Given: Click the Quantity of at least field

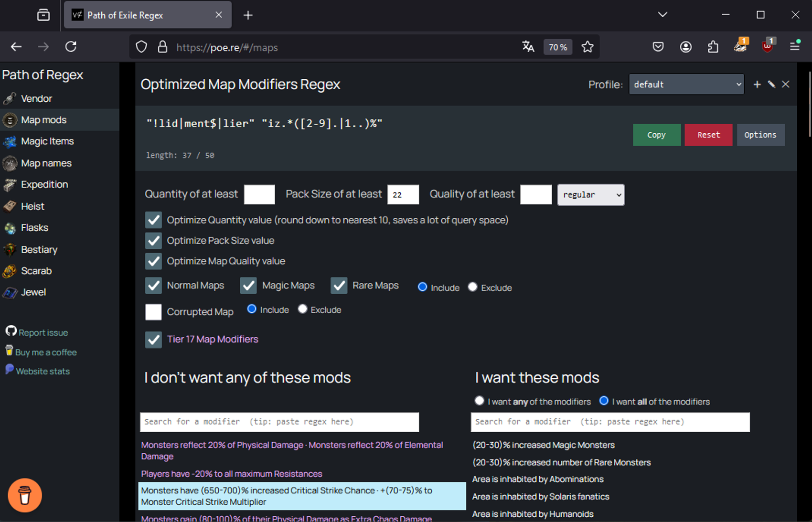Looking at the screenshot, I should coord(259,194).
